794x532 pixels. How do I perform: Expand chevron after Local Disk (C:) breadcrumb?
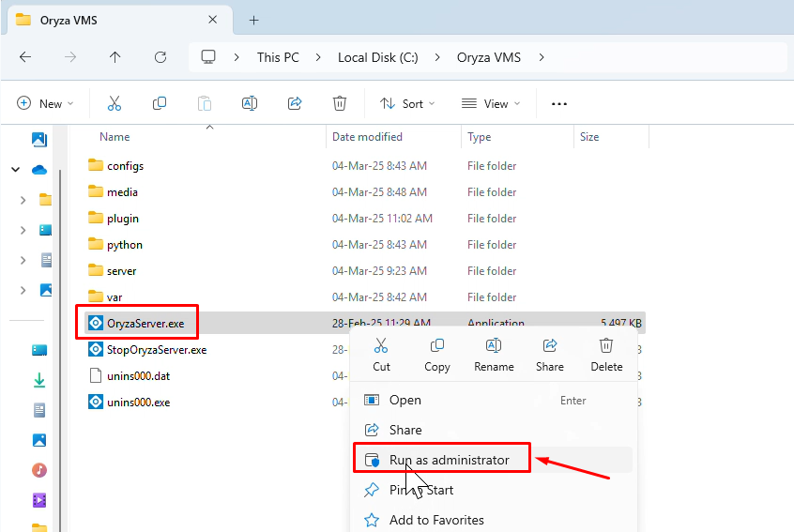click(x=437, y=57)
